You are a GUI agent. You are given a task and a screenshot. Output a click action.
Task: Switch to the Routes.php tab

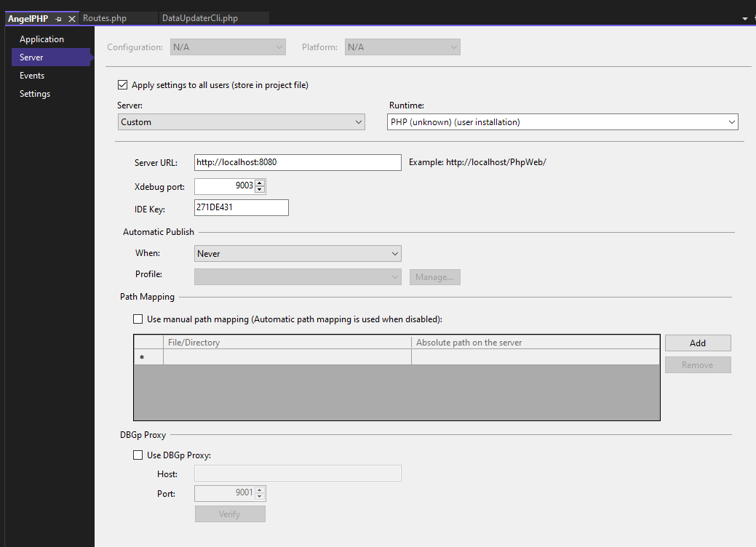(x=105, y=18)
